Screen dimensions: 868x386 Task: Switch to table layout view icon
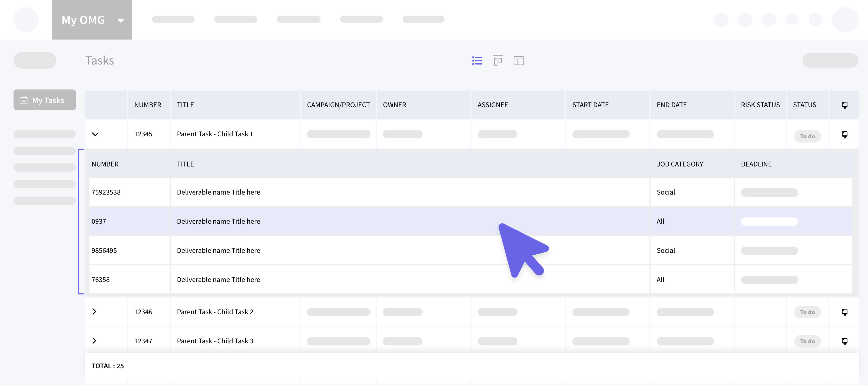pyautogui.click(x=518, y=61)
